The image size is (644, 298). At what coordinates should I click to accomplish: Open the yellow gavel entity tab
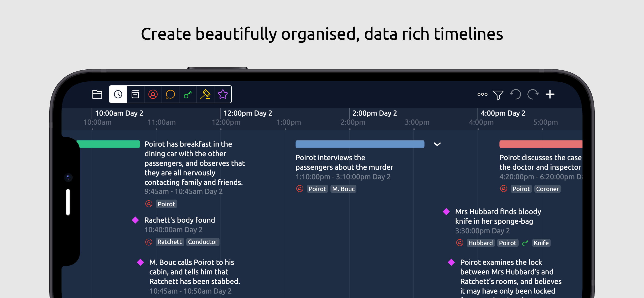(205, 94)
